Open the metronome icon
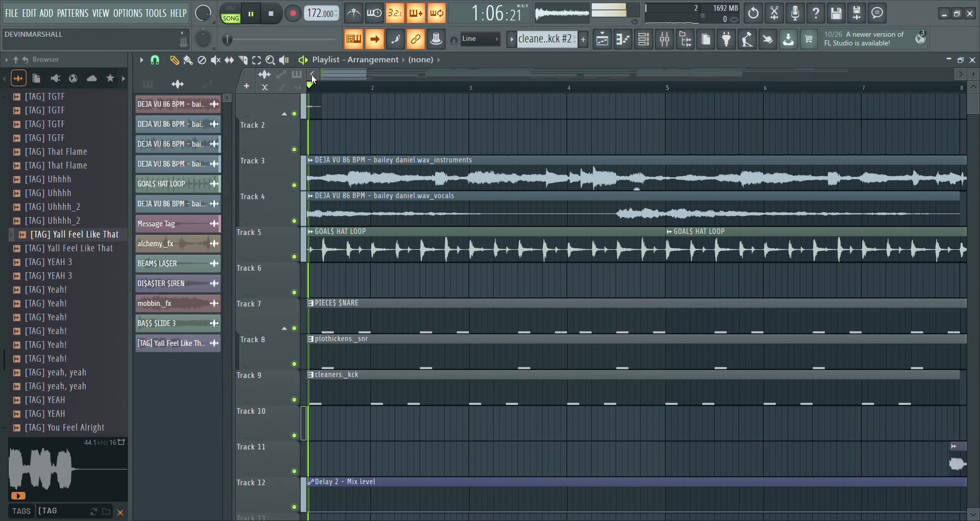This screenshot has width=980, height=521. (354, 14)
